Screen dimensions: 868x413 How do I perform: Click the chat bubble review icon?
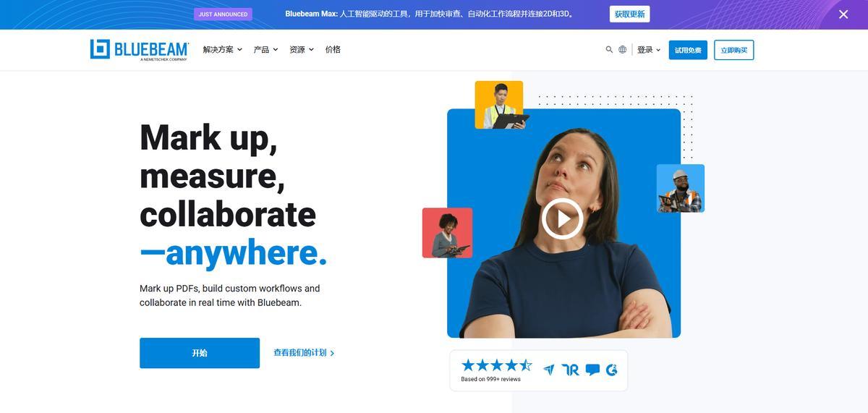(x=592, y=370)
